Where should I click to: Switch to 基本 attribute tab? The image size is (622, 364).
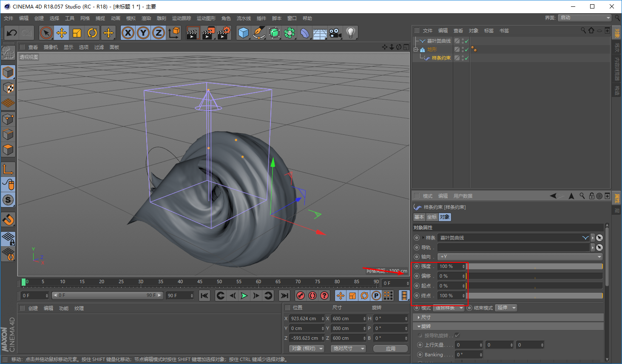(419, 217)
